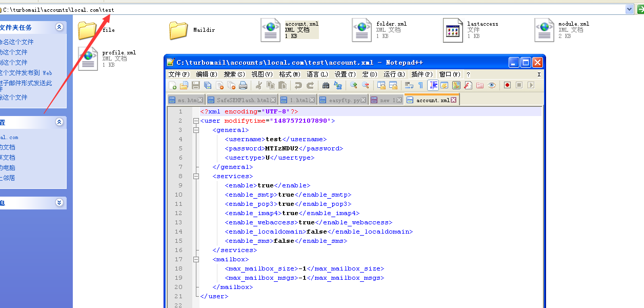Image resolution: width=644 pixels, height=308 pixels.
Task: Collapse the file and folder tasks panel
Action: (59, 27)
